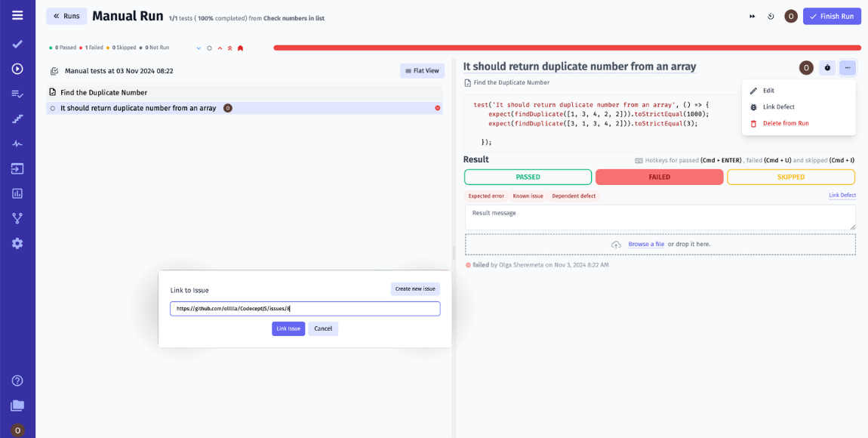Choose Delete from Run in the menu
The image size is (868, 438).
click(790, 123)
